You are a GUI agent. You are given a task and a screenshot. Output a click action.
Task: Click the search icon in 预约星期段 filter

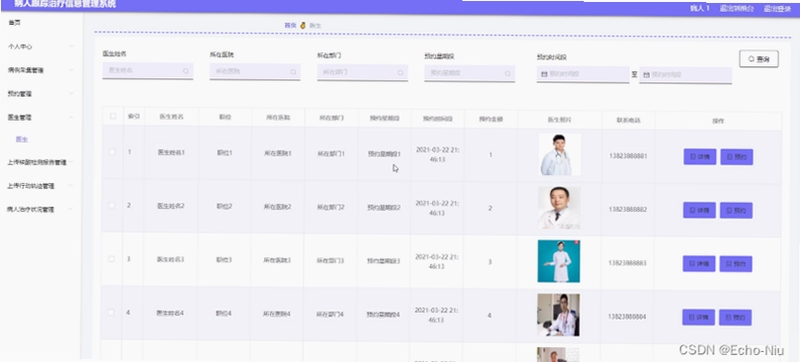pyautogui.click(x=508, y=73)
